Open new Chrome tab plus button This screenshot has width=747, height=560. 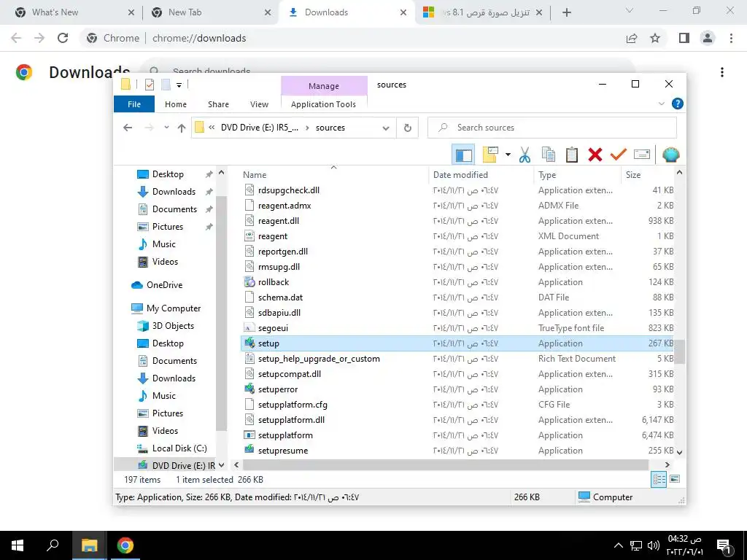pos(566,12)
